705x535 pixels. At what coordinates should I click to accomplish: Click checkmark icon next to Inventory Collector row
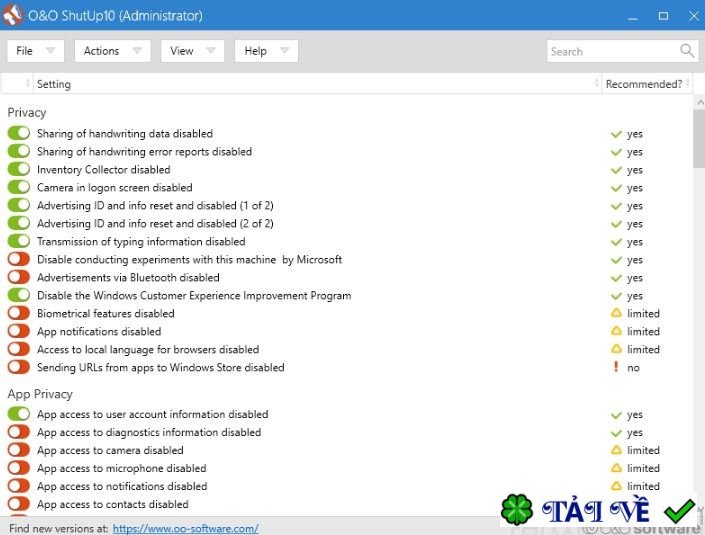(616, 170)
